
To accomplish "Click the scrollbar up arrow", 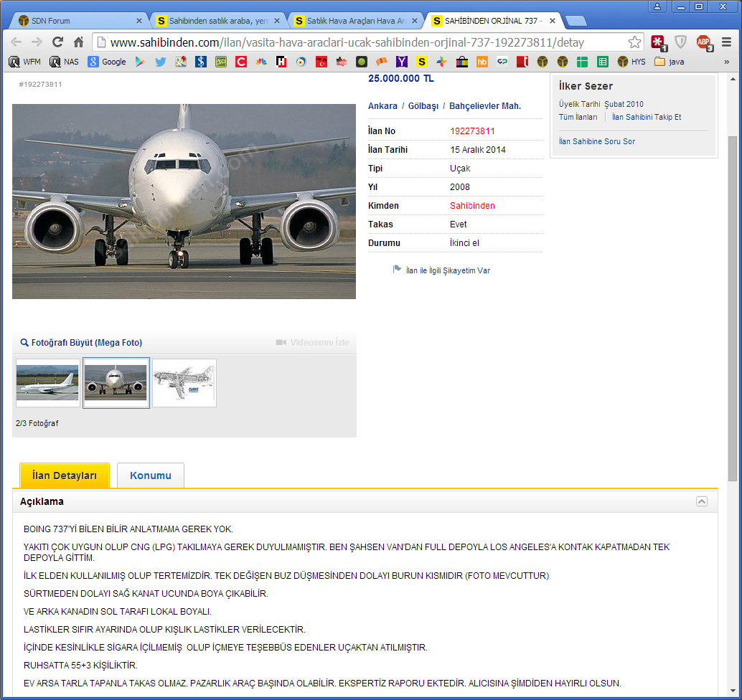I will click(732, 79).
